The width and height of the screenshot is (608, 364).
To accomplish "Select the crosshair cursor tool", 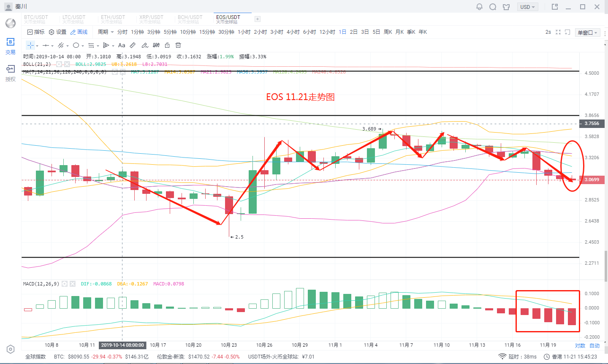I will (x=31, y=45).
